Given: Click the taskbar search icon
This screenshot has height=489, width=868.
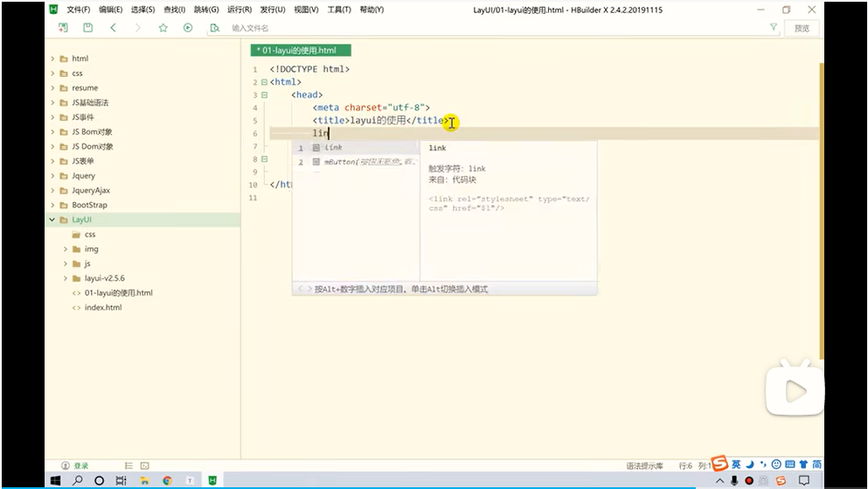Looking at the screenshot, I should pyautogui.click(x=78, y=480).
